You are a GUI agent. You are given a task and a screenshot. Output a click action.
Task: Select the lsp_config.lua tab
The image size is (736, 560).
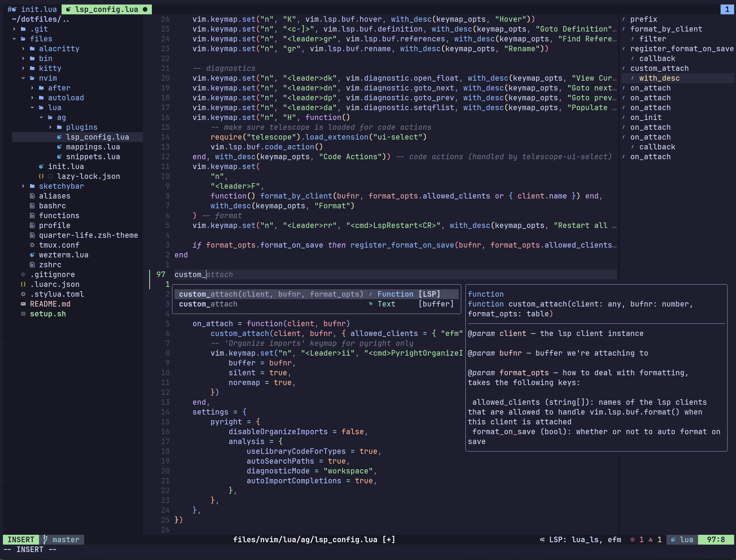pyautogui.click(x=107, y=9)
